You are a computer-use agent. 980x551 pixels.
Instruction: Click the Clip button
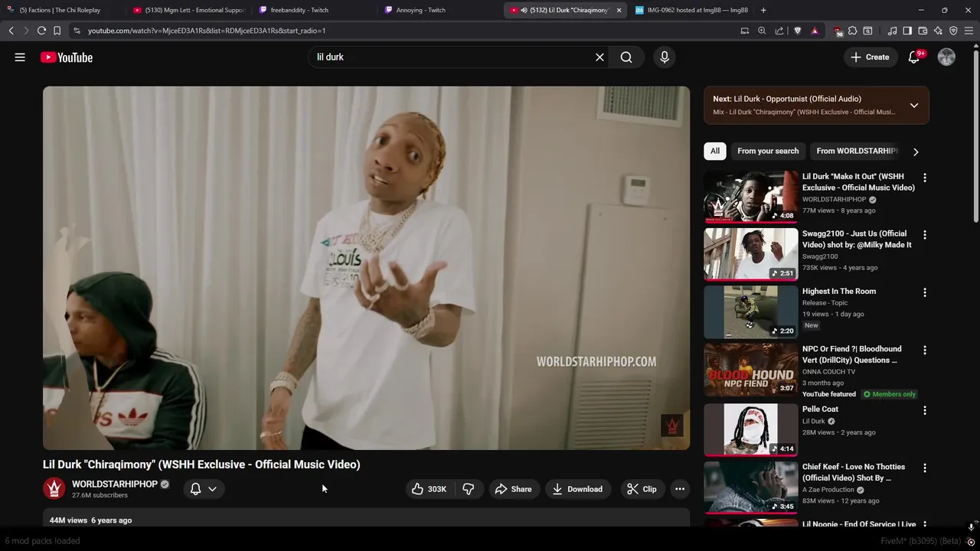point(642,489)
